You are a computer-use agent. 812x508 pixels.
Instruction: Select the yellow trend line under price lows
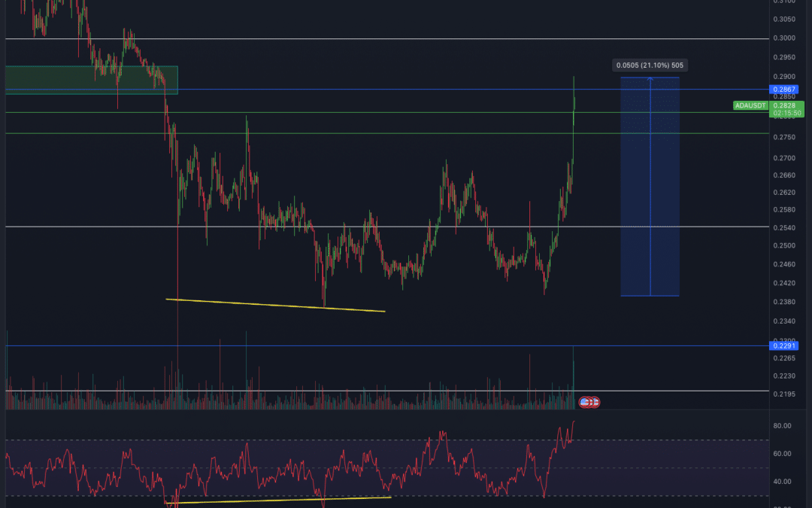click(275, 306)
